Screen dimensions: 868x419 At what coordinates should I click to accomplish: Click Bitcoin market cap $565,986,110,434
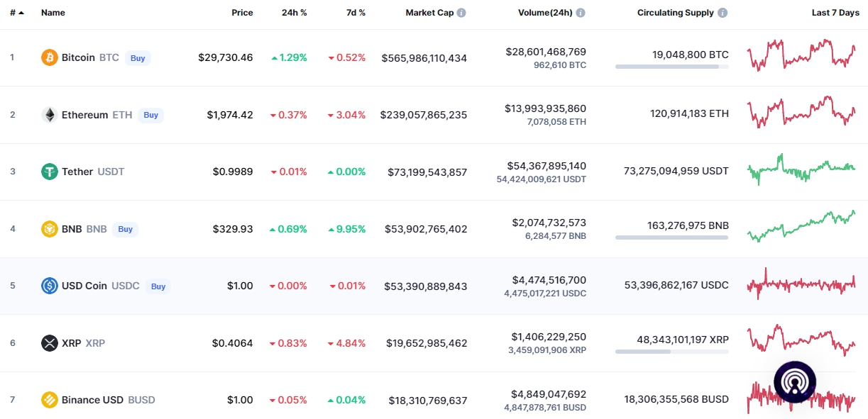click(x=424, y=57)
